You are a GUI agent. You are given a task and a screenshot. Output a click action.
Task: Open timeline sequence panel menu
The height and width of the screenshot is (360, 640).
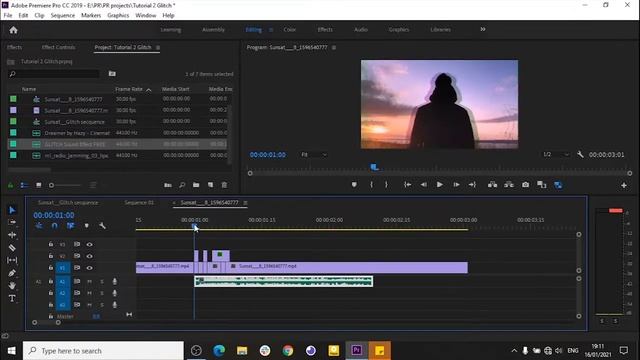coord(245,203)
